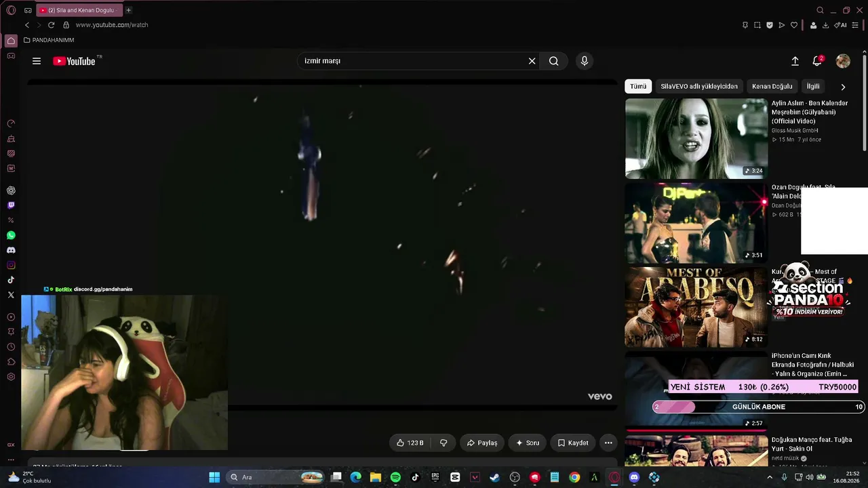Screen dimensions: 868x488
Task: Open Opera workspaces icon beside the tab
Action: (x=28, y=10)
